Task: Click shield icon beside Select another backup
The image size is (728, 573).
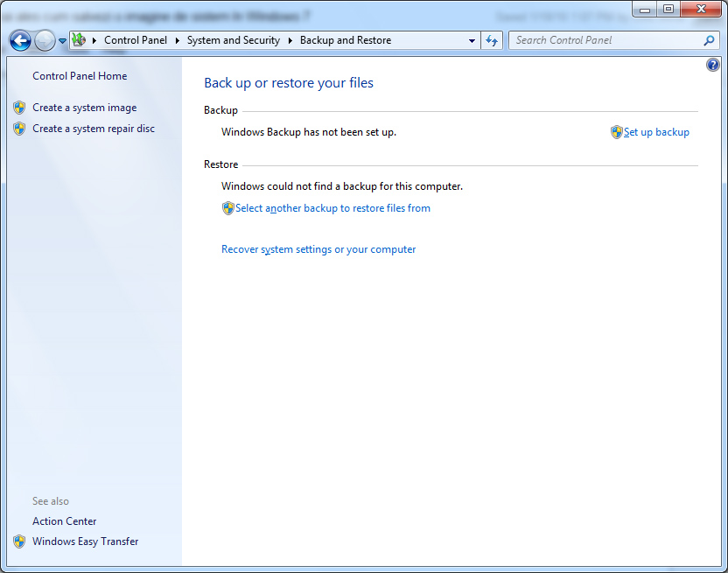Action: pyautogui.click(x=228, y=208)
